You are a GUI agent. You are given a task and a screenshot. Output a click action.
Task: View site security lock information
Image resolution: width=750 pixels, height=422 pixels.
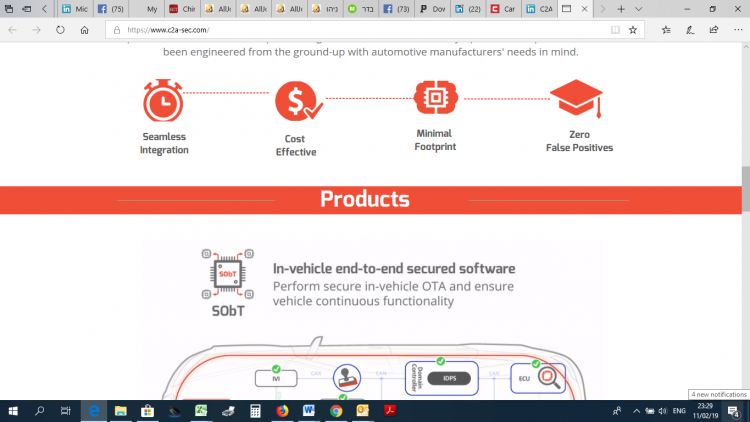[x=116, y=30]
